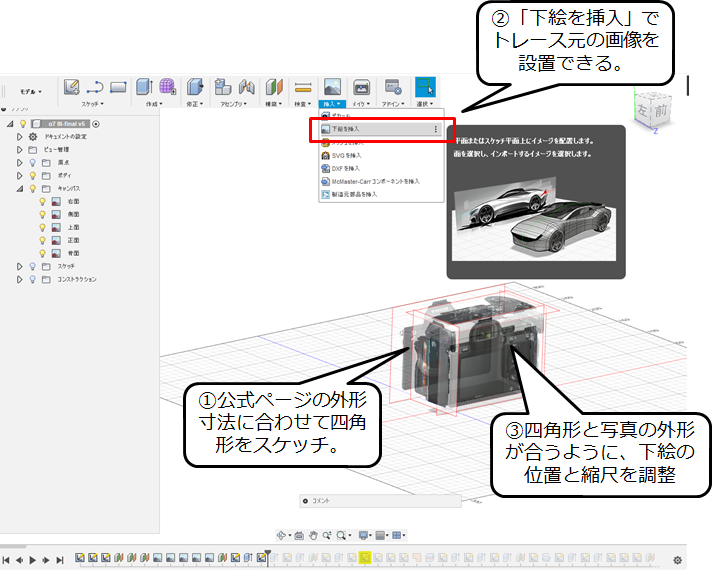Activate the Extrude tool icon

coord(144,86)
